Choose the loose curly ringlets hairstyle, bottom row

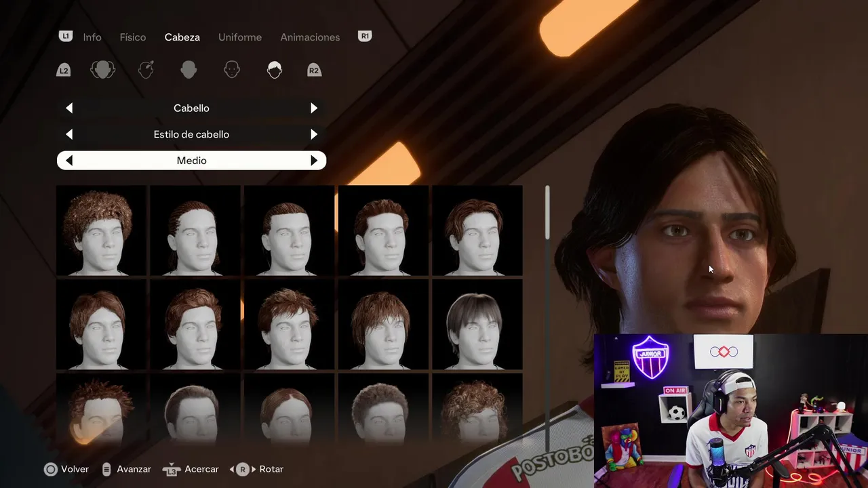click(477, 410)
